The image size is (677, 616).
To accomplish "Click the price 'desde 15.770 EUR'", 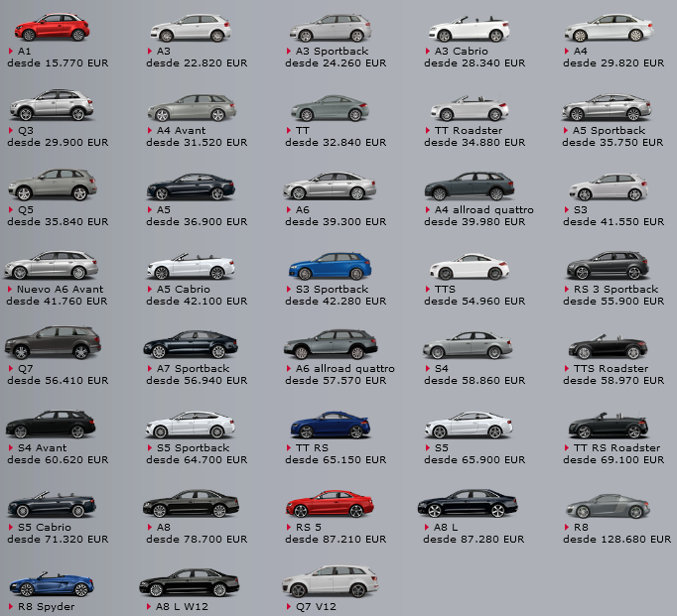I will pyautogui.click(x=58, y=62).
